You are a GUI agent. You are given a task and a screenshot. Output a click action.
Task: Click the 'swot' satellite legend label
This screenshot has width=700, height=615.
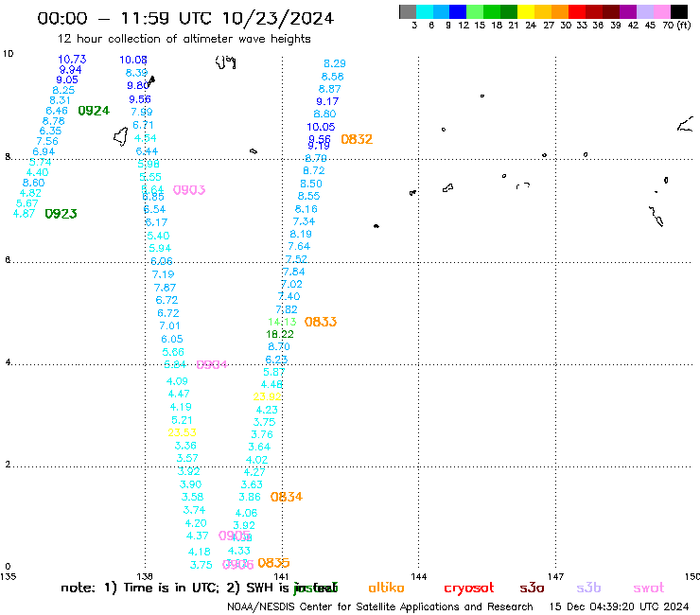[x=649, y=588]
